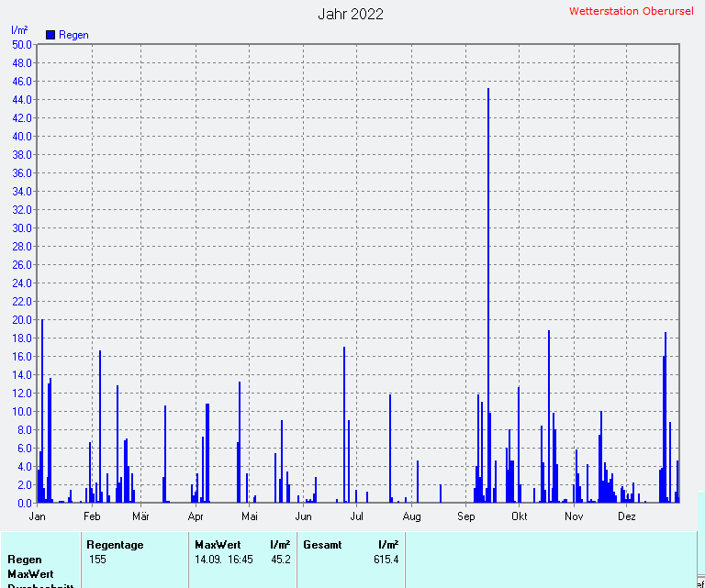The height and width of the screenshot is (588, 705).
Task: Click the Jun month label
Action: (x=304, y=516)
